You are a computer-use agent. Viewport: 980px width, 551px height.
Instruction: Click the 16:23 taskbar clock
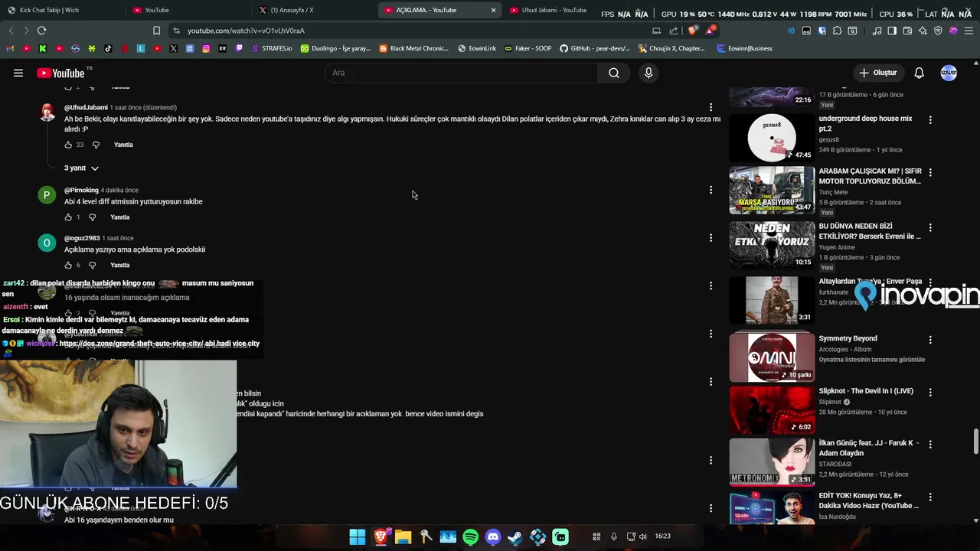(663, 536)
